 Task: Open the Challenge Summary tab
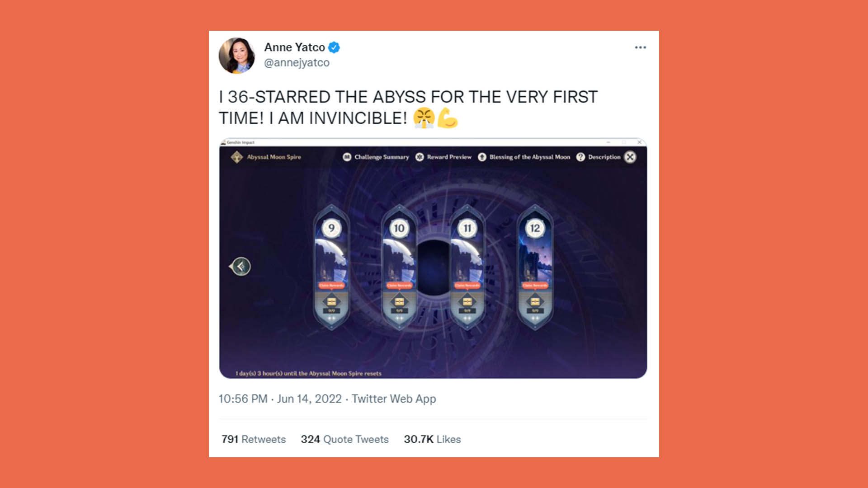(376, 157)
